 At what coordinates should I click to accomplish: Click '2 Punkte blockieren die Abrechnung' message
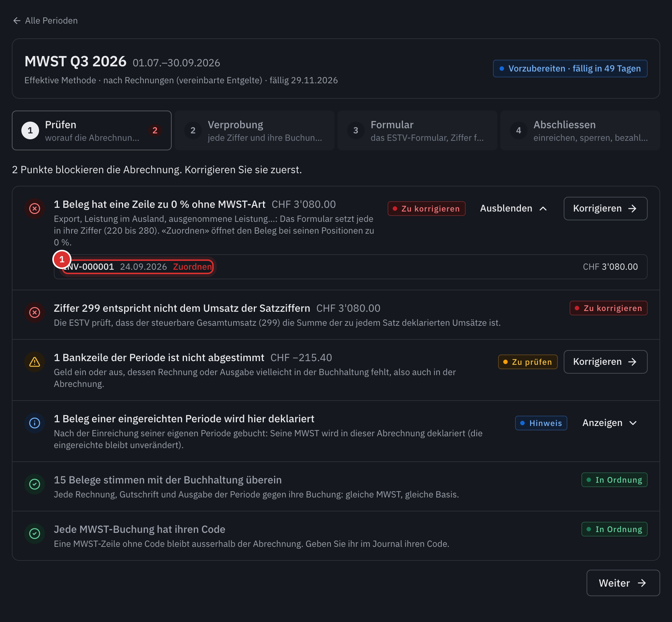coord(157,170)
